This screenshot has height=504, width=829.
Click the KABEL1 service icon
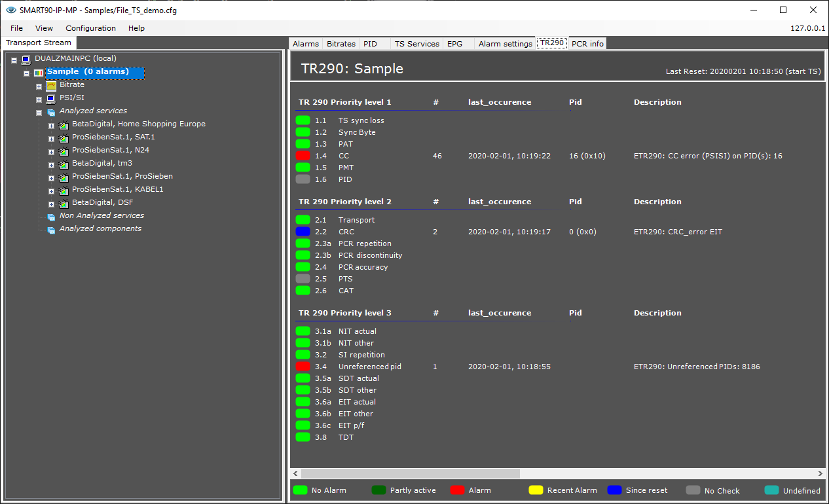click(64, 190)
